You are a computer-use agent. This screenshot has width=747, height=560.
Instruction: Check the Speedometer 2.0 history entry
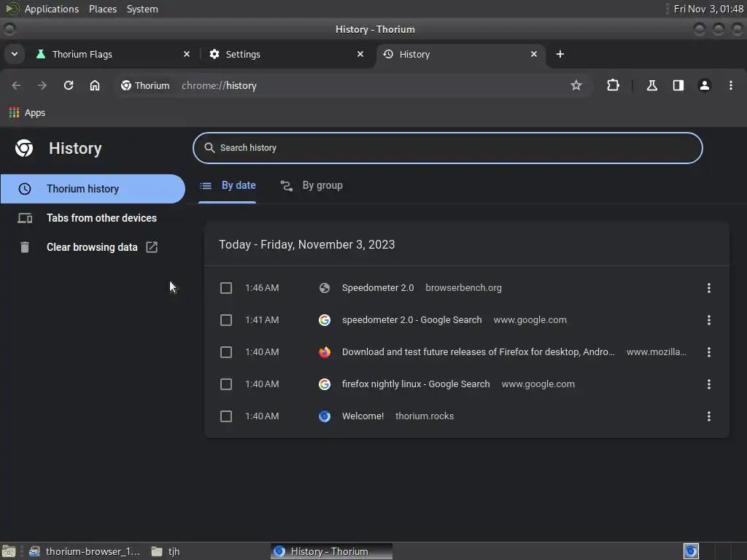coord(226,288)
